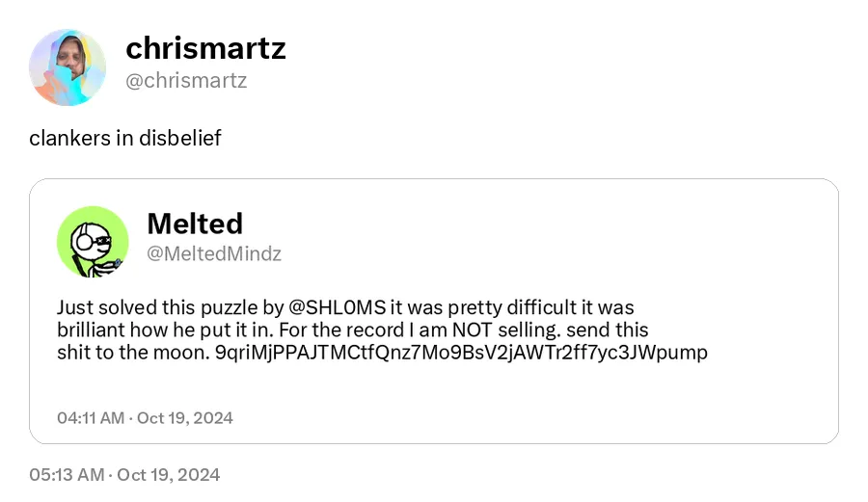
Task: Click the 05:13 AM main tweet time
Action: click(x=67, y=475)
